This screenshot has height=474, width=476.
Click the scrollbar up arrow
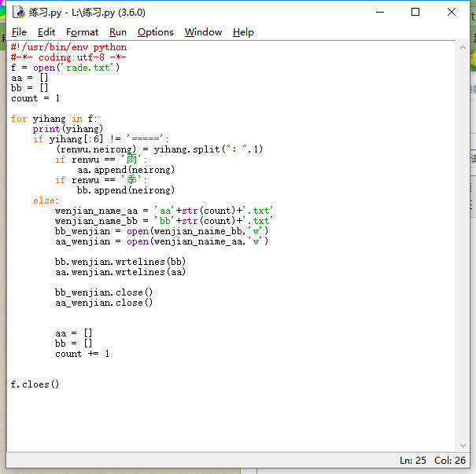pos(463,47)
